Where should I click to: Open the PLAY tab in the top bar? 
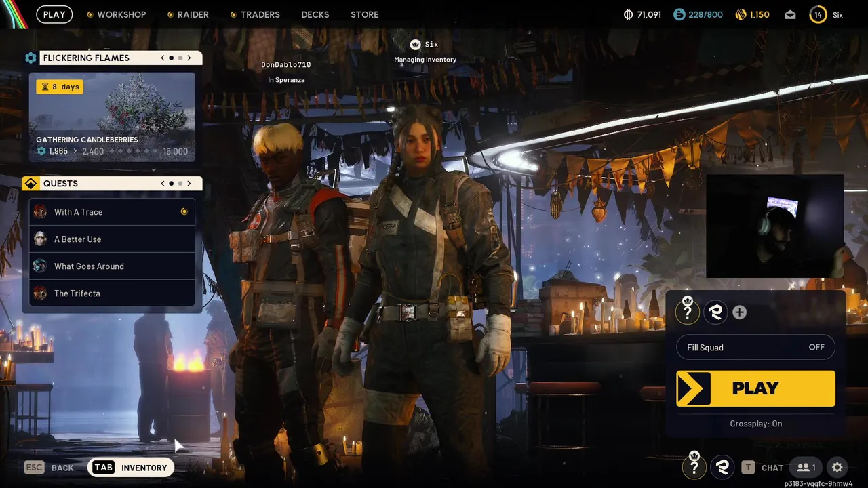(54, 14)
